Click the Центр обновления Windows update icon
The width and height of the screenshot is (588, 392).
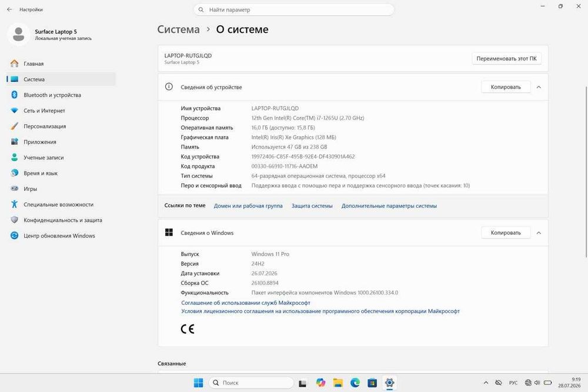click(x=14, y=235)
